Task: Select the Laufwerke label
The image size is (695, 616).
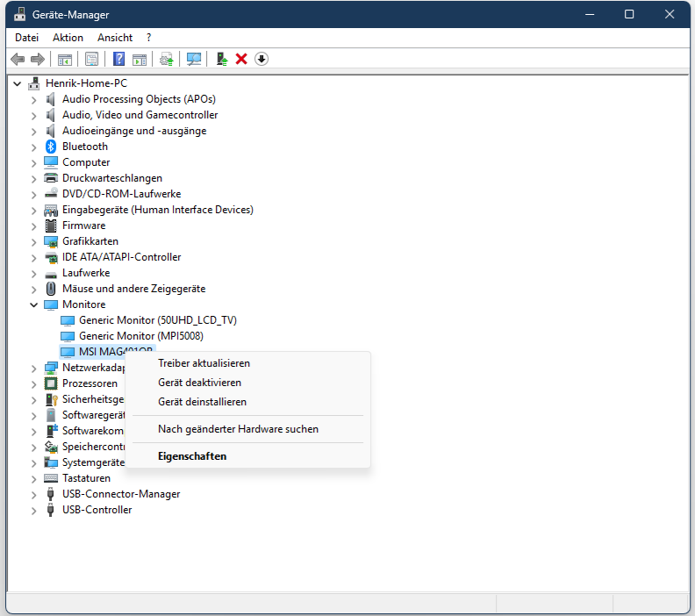Action: tap(86, 273)
